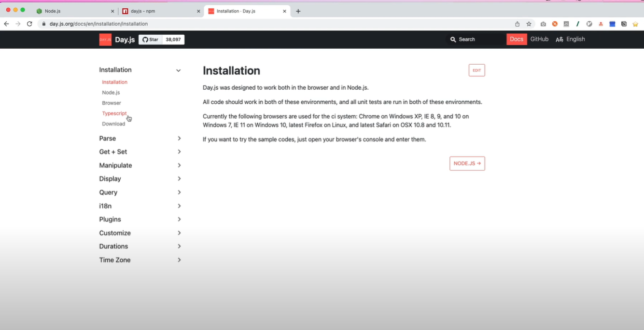This screenshot has height=330, width=644.
Task: Click the orange circle extension icon
Action: tap(555, 24)
